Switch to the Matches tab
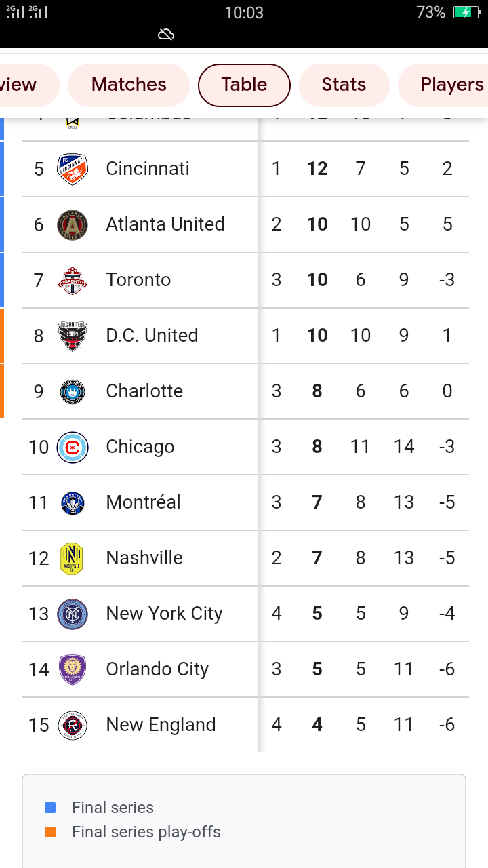Viewport: 488px width, 868px height. pyautogui.click(x=129, y=85)
